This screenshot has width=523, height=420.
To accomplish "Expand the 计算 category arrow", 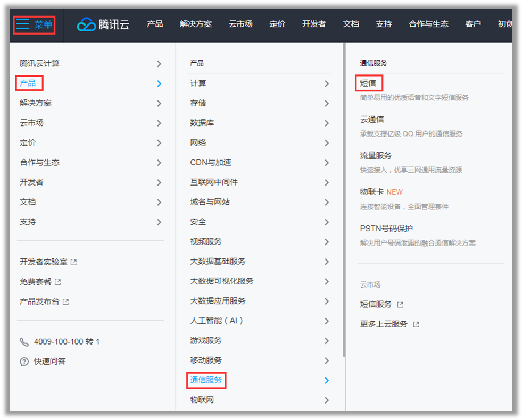I will (327, 83).
